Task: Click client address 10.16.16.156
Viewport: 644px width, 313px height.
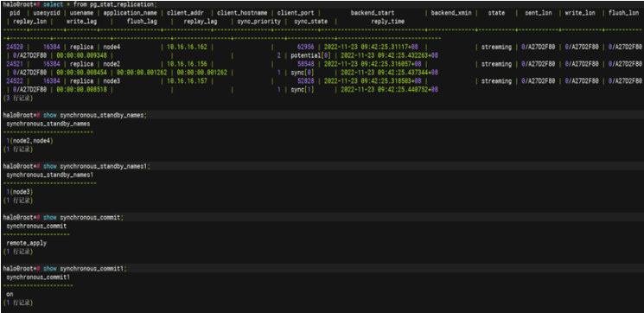Action: pyautogui.click(x=187, y=64)
